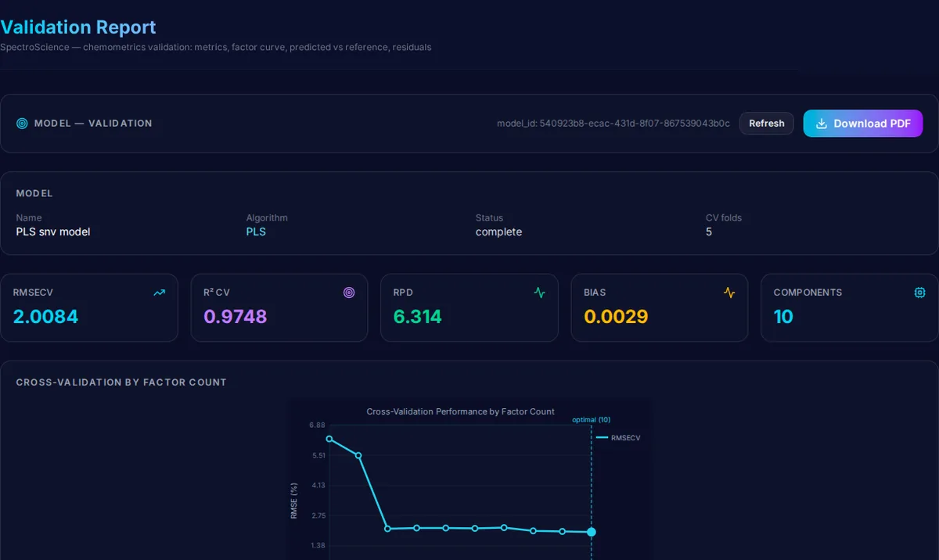Screen dimensions: 939x560
Task: Click the status value 'complete'
Action: 498,232
